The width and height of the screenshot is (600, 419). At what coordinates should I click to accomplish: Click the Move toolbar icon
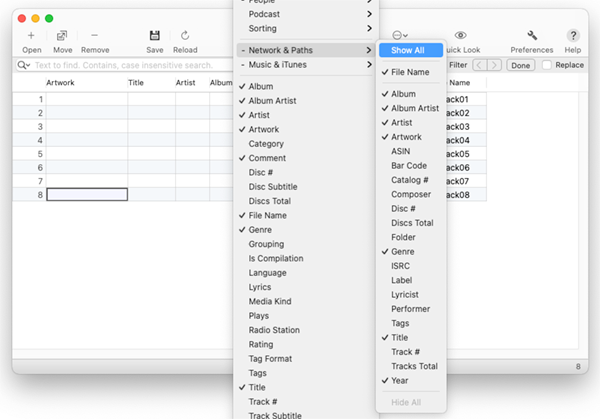click(62, 36)
